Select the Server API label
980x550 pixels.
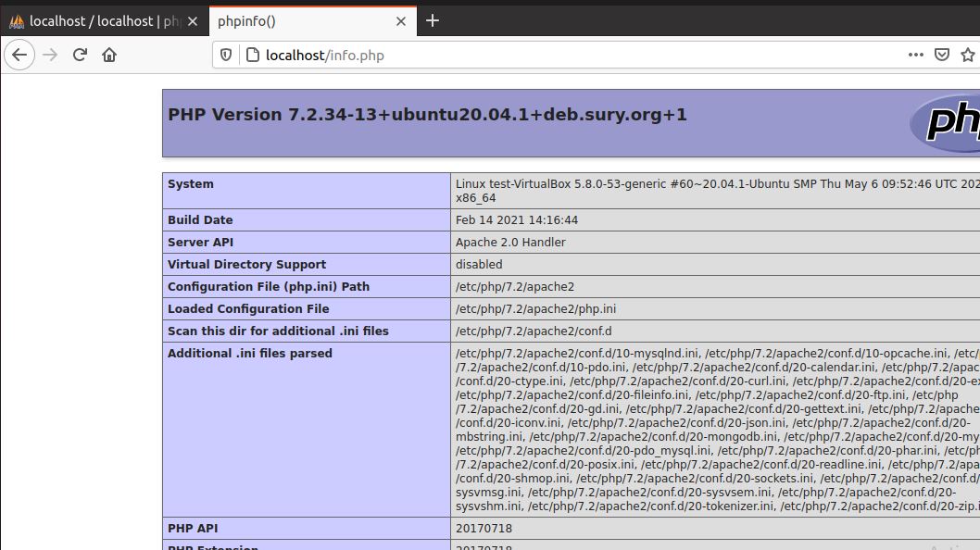200,243
